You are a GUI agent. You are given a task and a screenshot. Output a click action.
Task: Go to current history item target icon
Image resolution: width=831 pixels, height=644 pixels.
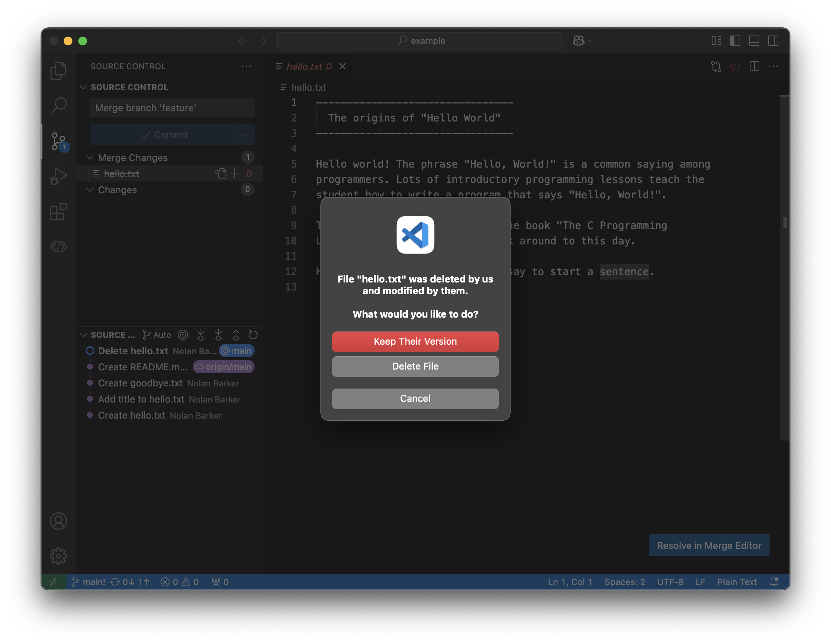pos(183,335)
